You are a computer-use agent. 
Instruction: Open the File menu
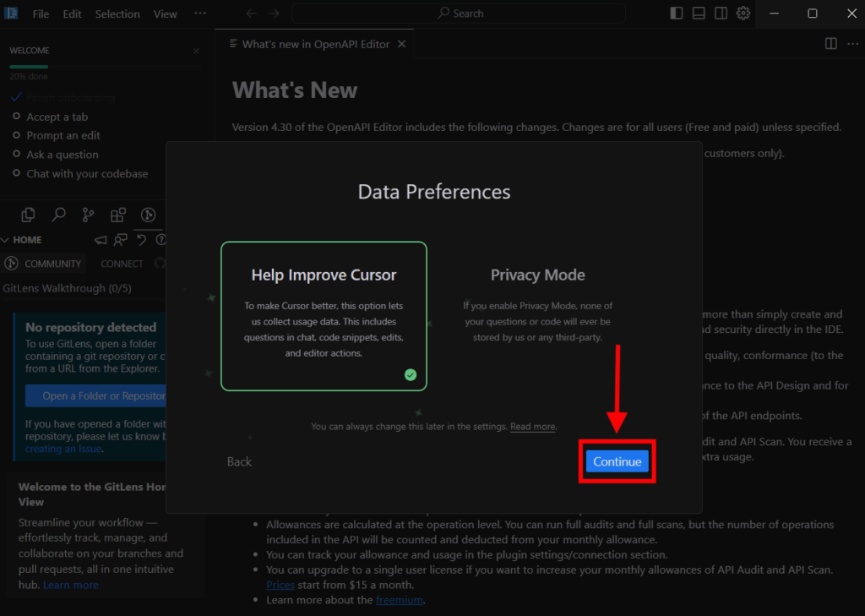pyautogui.click(x=41, y=14)
